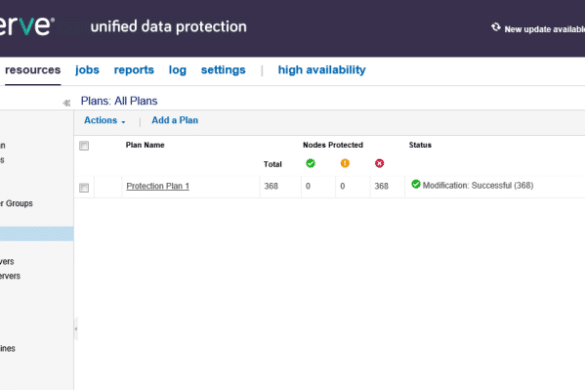Click the sidebar splitter collapse arrow

point(76,329)
